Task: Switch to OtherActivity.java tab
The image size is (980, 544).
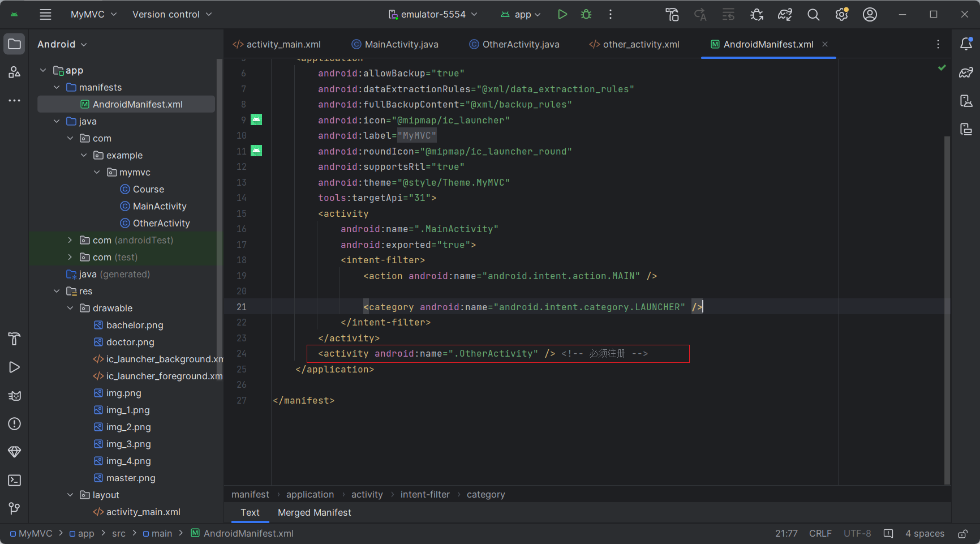Action: (x=514, y=44)
